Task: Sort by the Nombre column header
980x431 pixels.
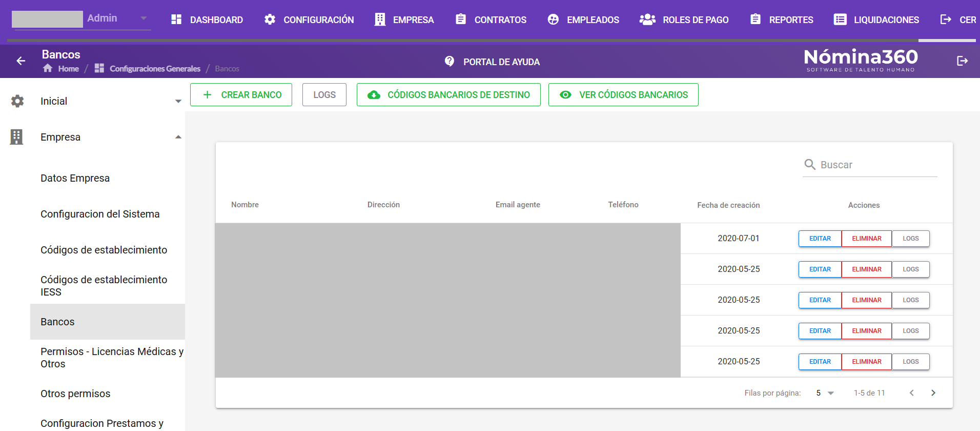Action: 245,205
